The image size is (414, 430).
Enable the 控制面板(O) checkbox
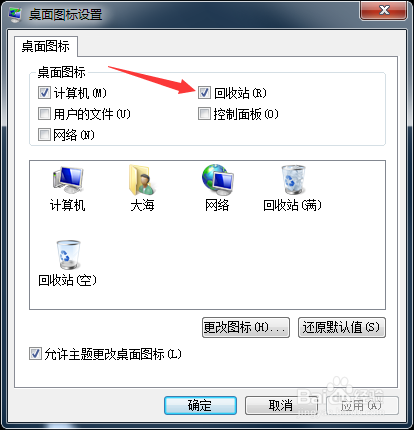pos(204,114)
